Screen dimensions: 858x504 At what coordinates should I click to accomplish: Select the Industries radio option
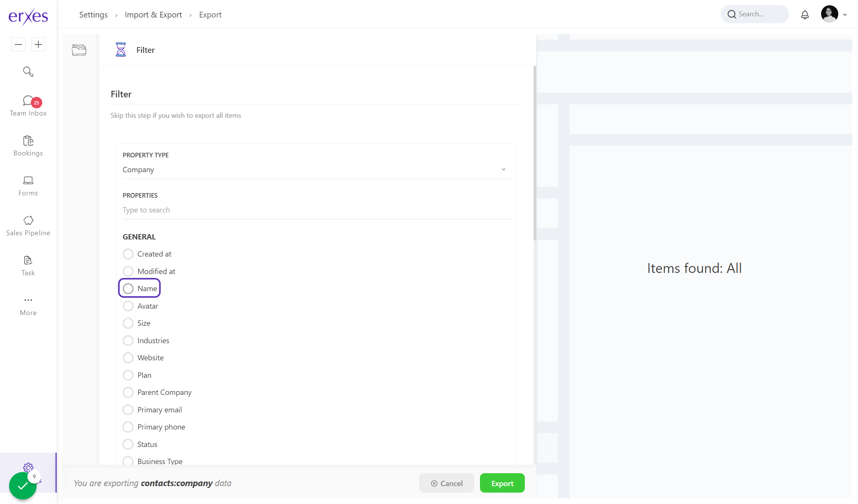click(128, 341)
